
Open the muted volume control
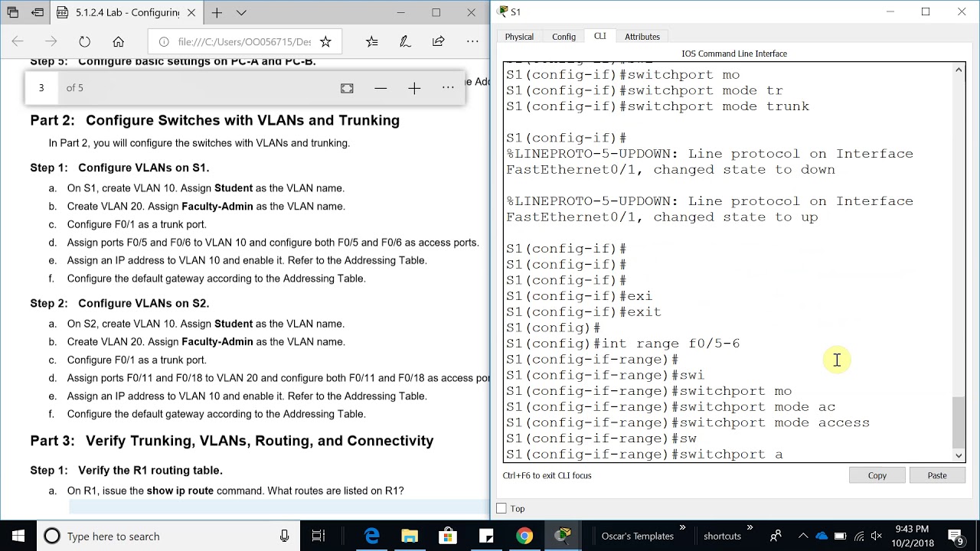pos(877,536)
